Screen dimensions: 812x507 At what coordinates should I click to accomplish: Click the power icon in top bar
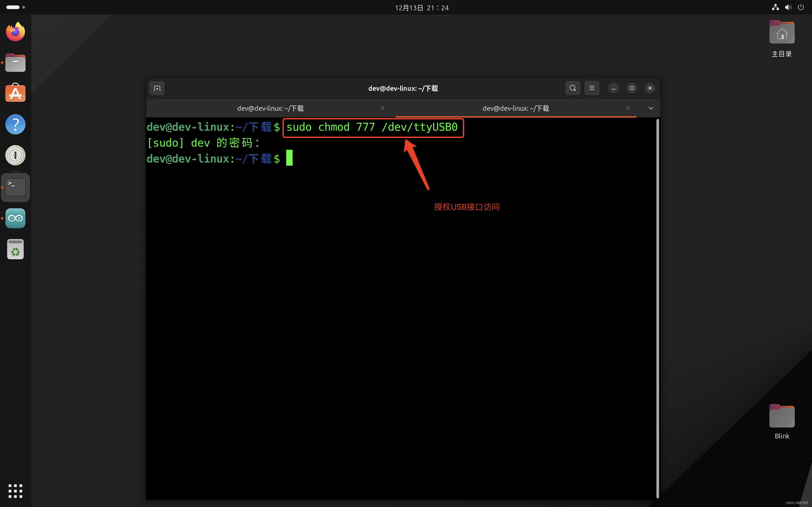(801, 7)
